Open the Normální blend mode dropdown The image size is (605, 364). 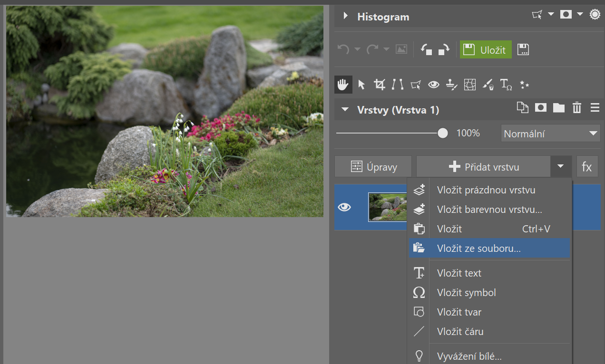(x=550, y=134)
